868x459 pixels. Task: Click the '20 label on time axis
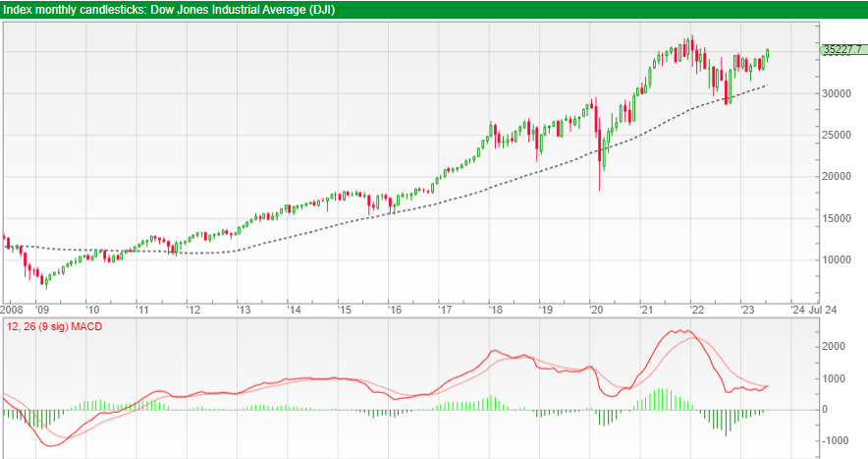(596, 310)
